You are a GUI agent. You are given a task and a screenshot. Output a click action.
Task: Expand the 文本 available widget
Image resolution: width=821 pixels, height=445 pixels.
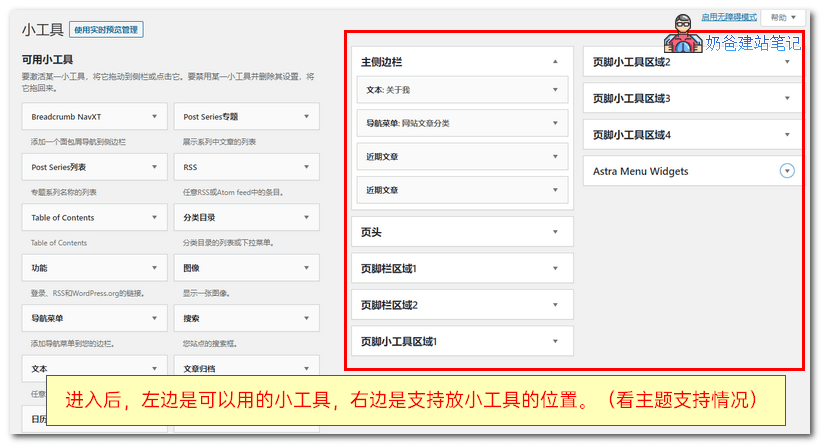point(95,369)
